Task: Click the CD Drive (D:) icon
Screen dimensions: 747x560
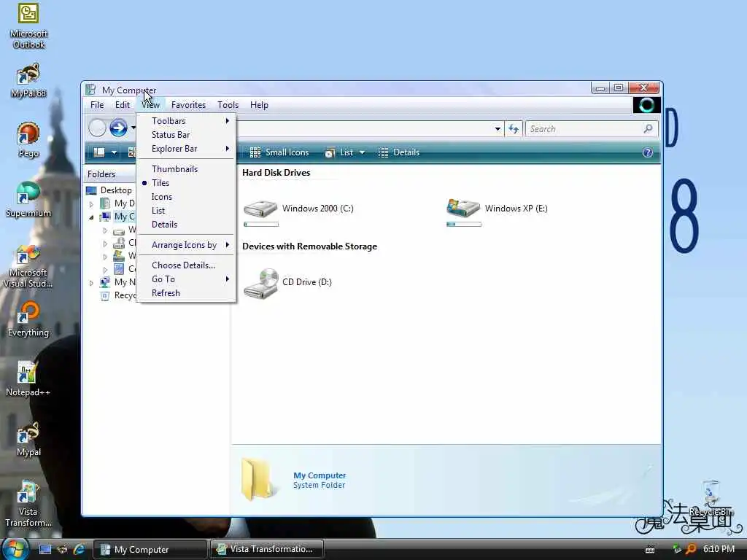Action: [x=260, y=284]
